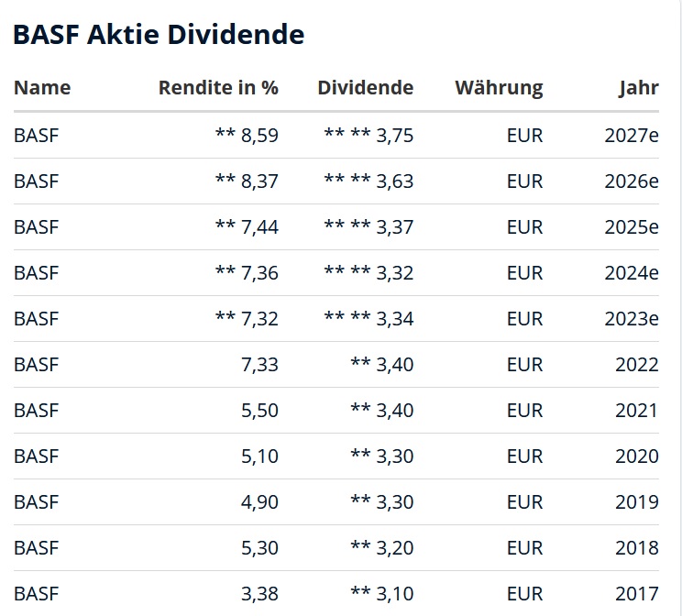Select the 3,34 dividend value
This screenshot has height=616, width=682.
pyautogui.click(x=395, y=319)
